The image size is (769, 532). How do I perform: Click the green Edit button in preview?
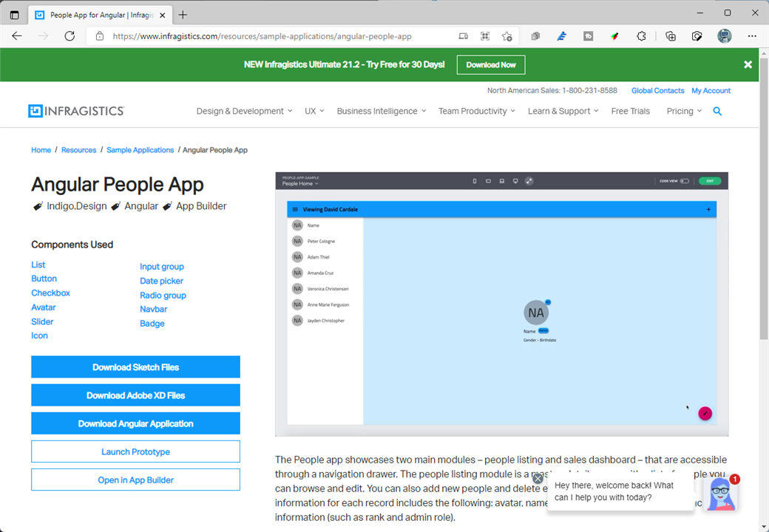710,181
